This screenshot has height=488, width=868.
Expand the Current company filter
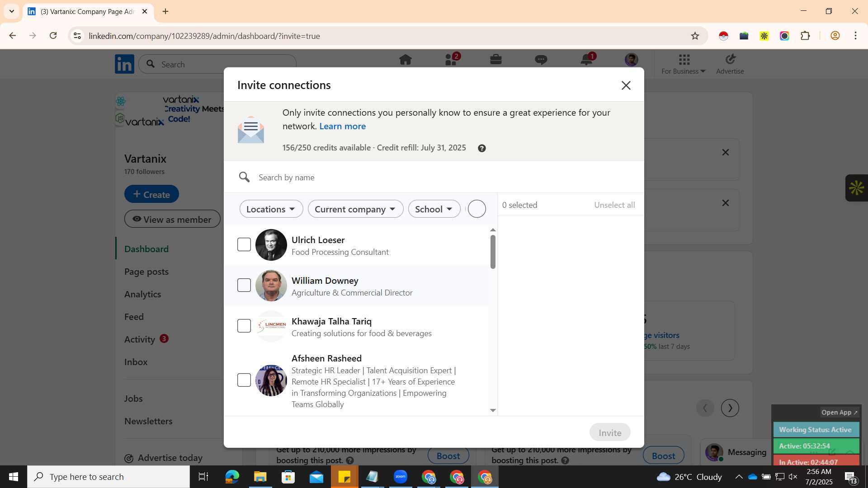(355, 209)
